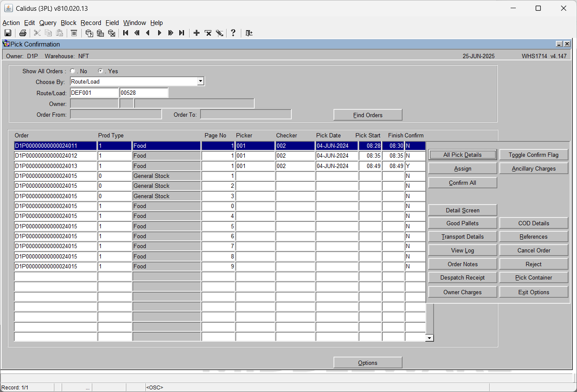
Task: Click the list-of-values icon beside Paste
Action: (74, 33)
